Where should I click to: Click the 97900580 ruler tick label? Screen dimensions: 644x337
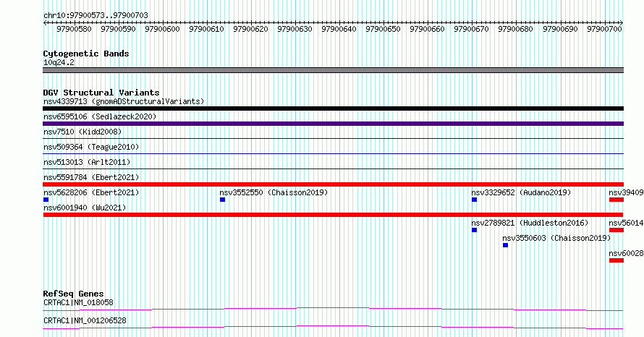pyautogui.click(x=74, y=29)
